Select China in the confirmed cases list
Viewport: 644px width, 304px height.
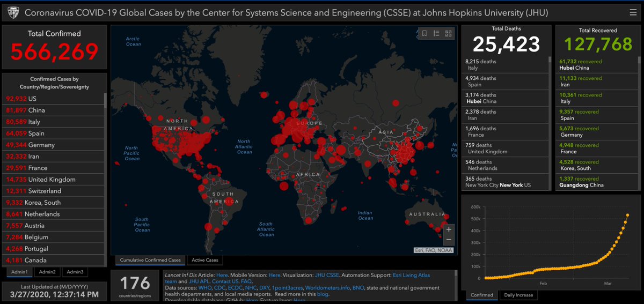click(54, 110)
